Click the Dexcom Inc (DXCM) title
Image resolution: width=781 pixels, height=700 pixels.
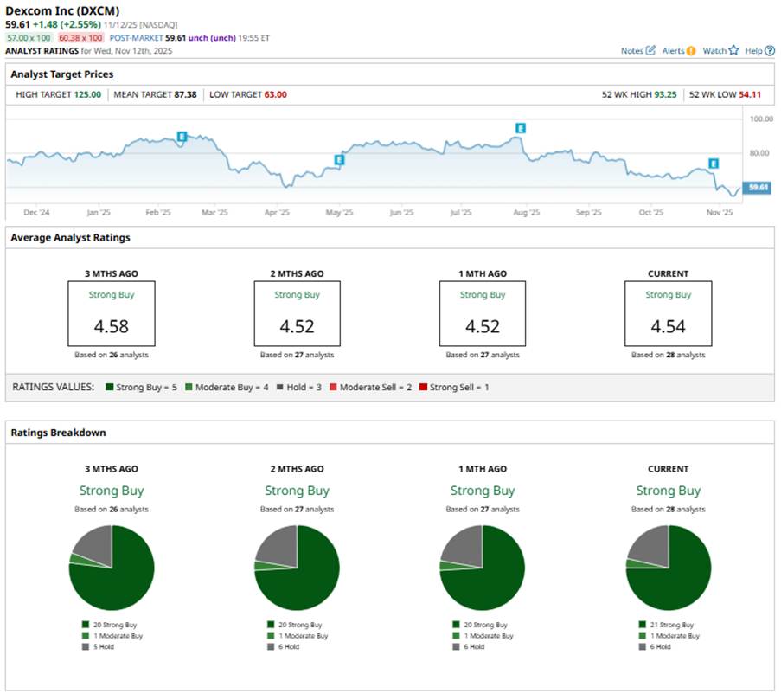click(x=63, y=10)
